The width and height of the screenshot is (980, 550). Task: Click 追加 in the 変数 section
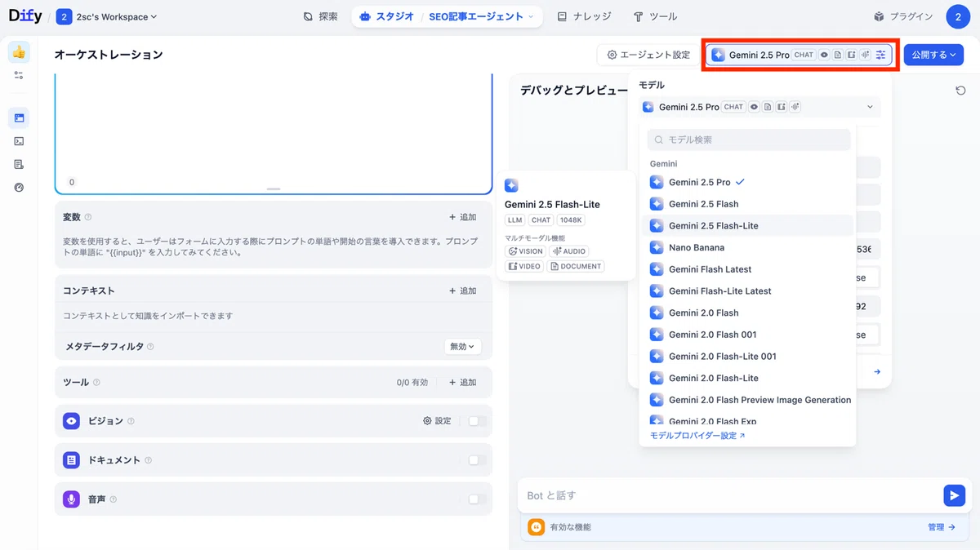462,217
